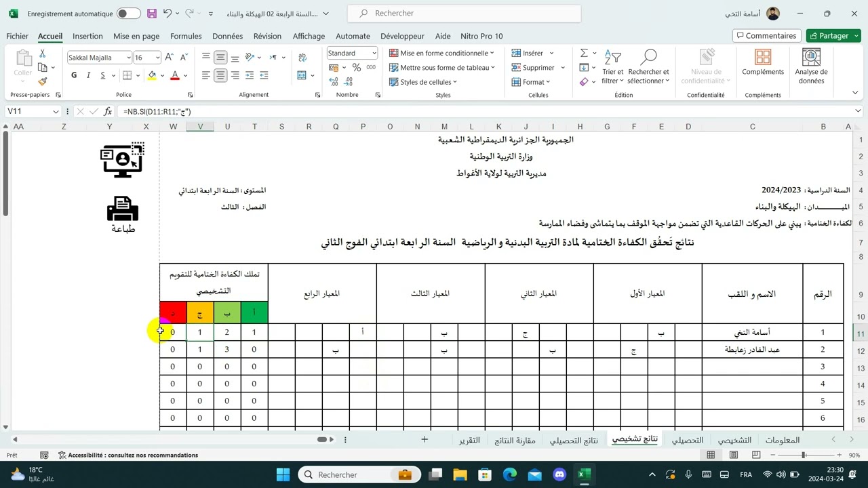Expand Mise en forme conditionnelle menu

441,53
